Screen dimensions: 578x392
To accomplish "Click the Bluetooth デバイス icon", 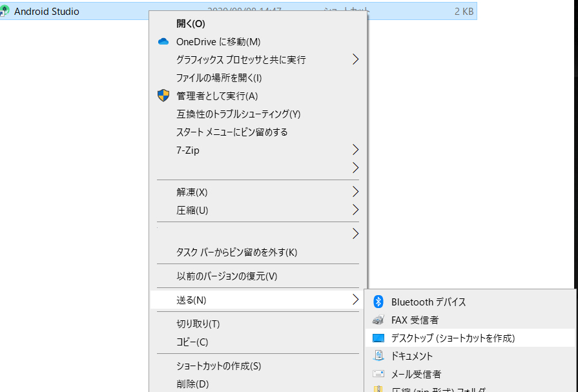I will coord(378,302).
